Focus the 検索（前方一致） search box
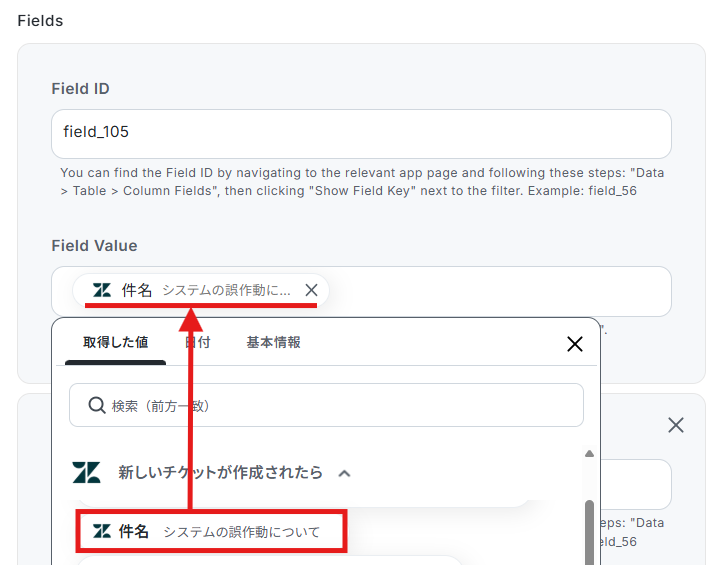The height and width of the screenshot is (565, 713). 326,405
